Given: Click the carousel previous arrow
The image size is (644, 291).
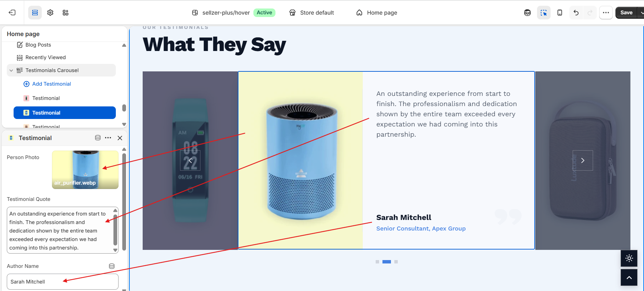Looking at the screenshot, I should (190, 160).
